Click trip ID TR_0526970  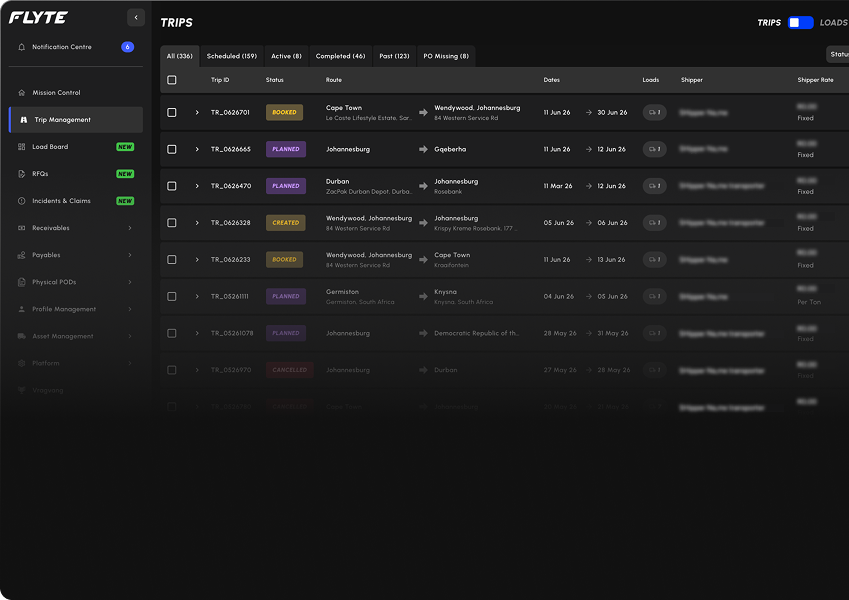[x=231, y=370]
